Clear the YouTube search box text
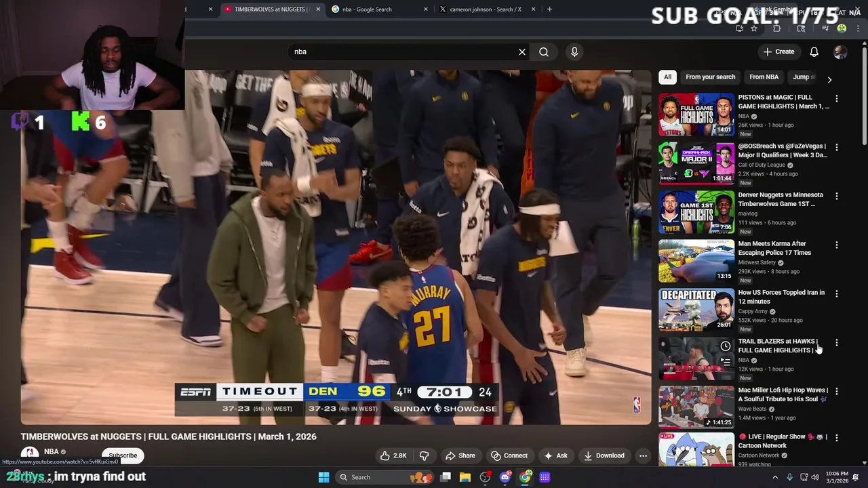868x488 pixels. click(522, 52)
